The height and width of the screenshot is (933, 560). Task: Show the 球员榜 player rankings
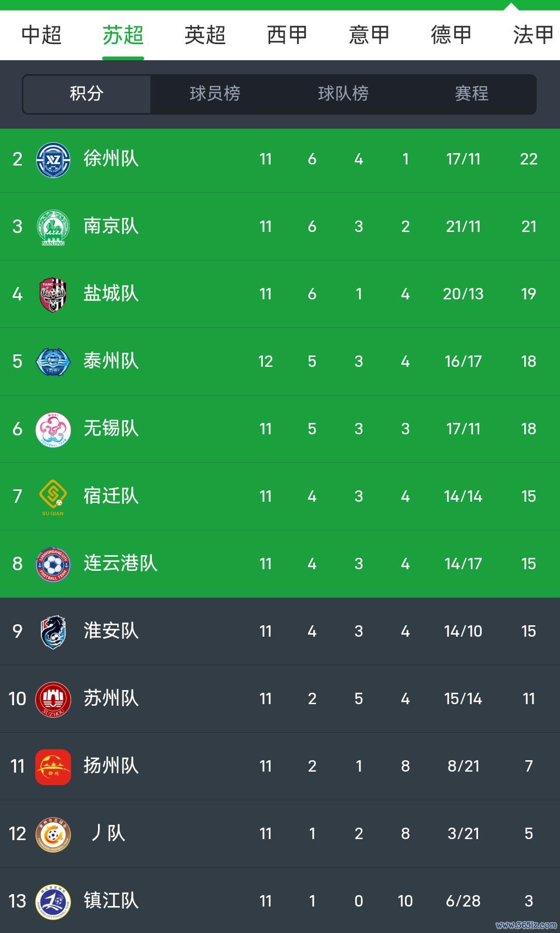(215, 94)
